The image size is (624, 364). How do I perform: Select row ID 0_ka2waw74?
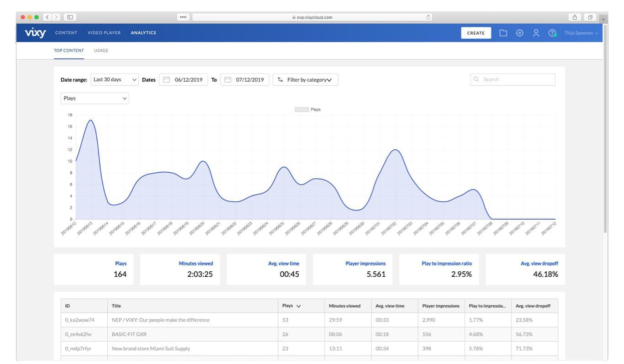[80, 320]
